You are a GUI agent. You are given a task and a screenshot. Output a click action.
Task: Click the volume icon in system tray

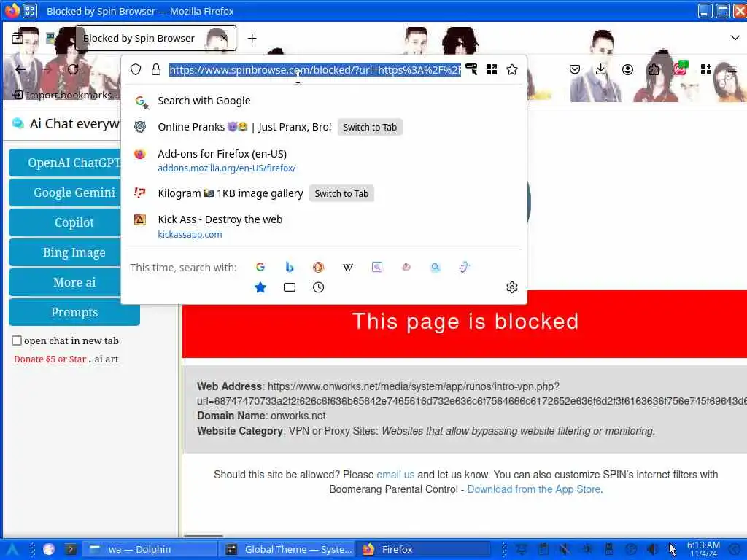(653, 549)
